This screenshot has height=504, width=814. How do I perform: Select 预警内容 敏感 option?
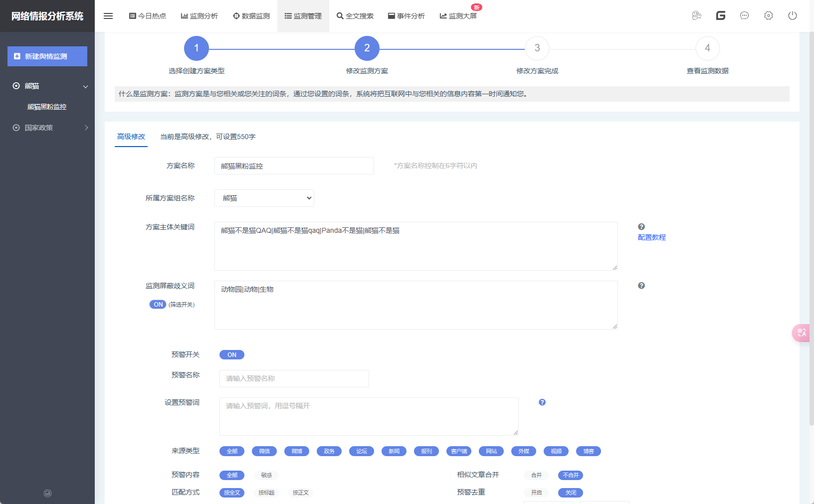[266, 475]
